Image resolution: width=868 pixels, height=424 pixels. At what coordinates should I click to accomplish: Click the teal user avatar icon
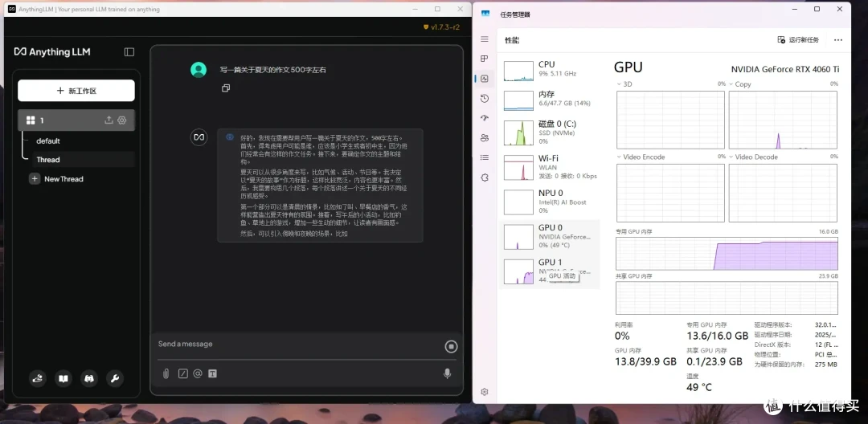tap(199, 70)
